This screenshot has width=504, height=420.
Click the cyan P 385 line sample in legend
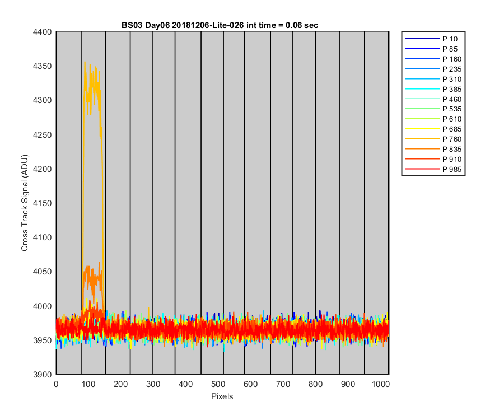coord(422,88)
